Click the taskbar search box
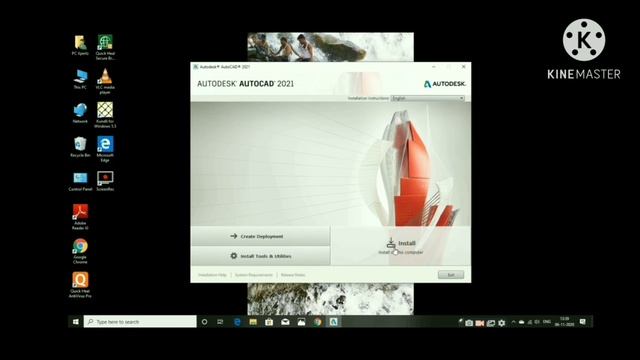 [140, 322]
